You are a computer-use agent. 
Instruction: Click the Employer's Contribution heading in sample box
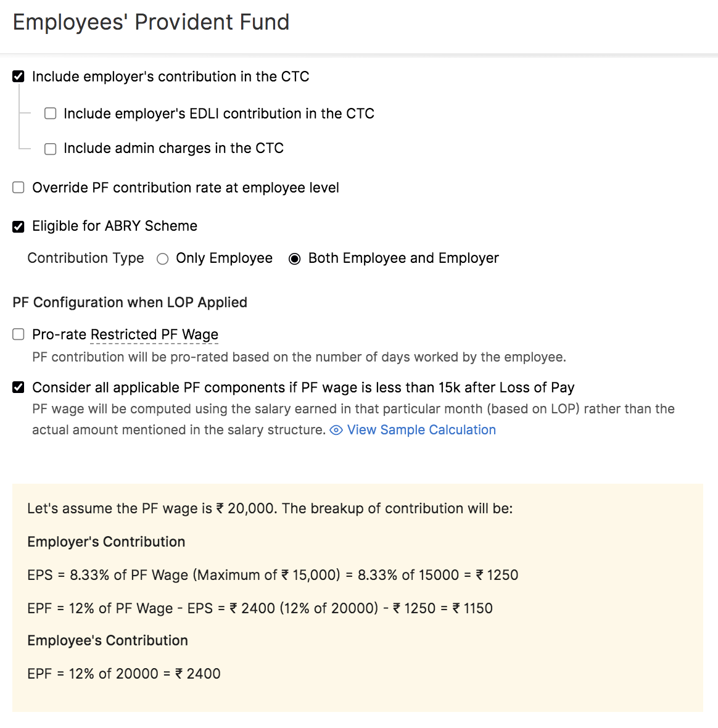tap(106, 542)
